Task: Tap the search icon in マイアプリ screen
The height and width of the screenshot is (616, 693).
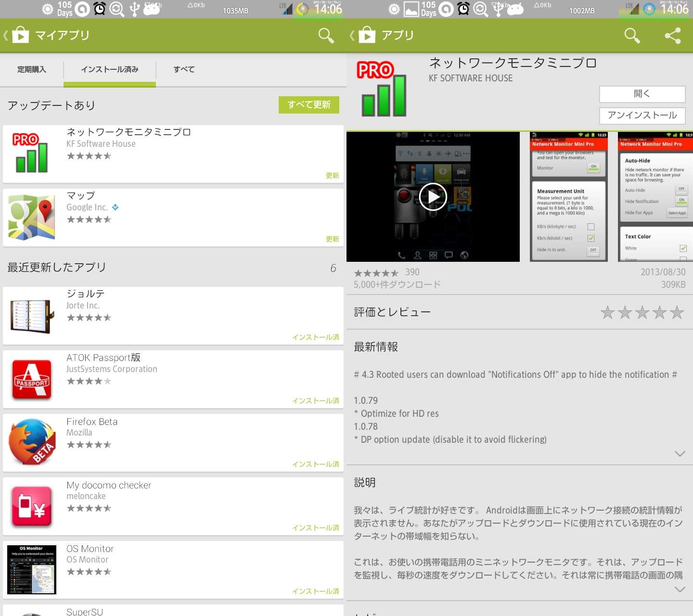Action: pyautogui.click(x=326, y=35)
